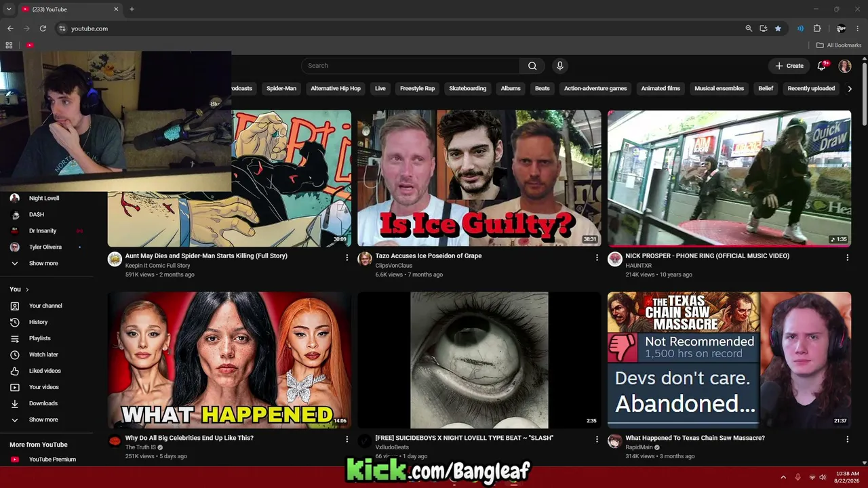Viewport: 868px width, 488px height.
Task: Select the Recently uploaded filter chip
Action: (x=811, y=89)
